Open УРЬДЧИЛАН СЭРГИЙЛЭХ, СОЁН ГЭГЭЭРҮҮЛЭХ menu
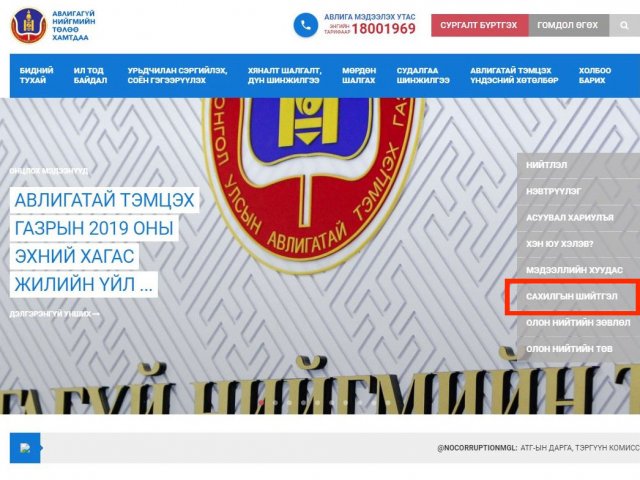This screenshot has height=480, width=640. pyautogui.click(x=178, y=76)
